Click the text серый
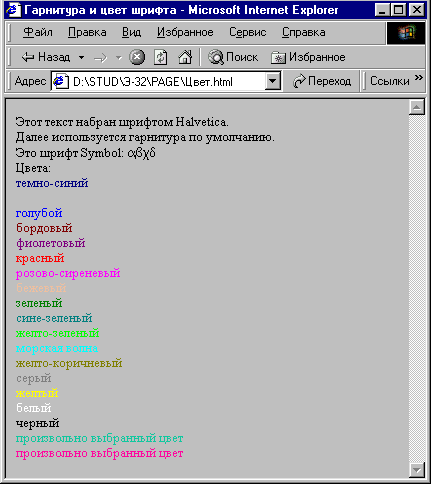Viewport: 431px width, 484px height. [x=33, y=379]
